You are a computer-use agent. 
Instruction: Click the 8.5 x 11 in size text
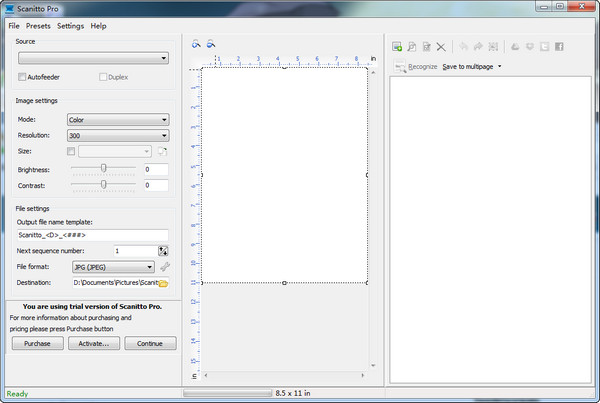[x=293, y=393]
